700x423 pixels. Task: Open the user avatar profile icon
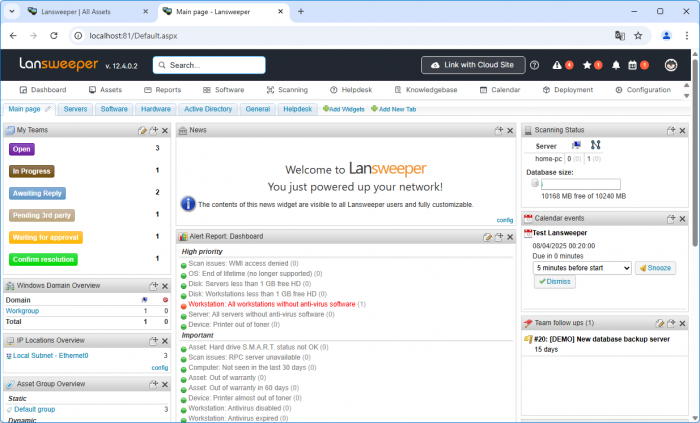670,65
